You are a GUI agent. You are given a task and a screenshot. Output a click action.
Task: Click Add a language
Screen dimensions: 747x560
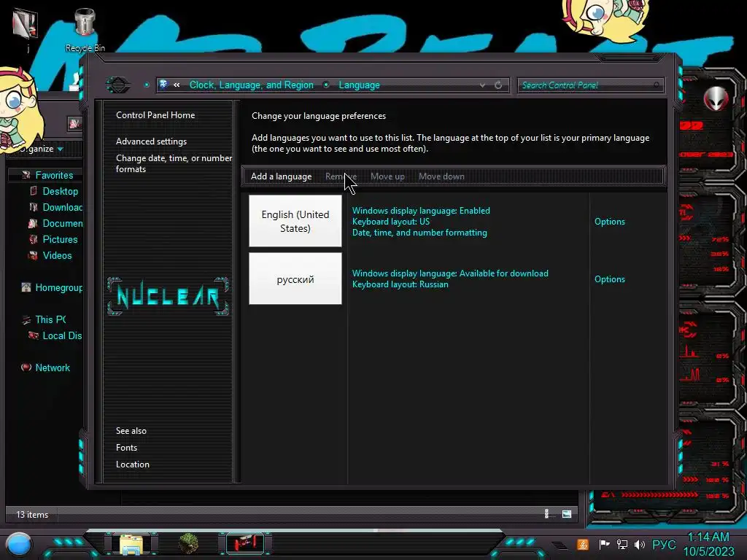click(281, 176)
